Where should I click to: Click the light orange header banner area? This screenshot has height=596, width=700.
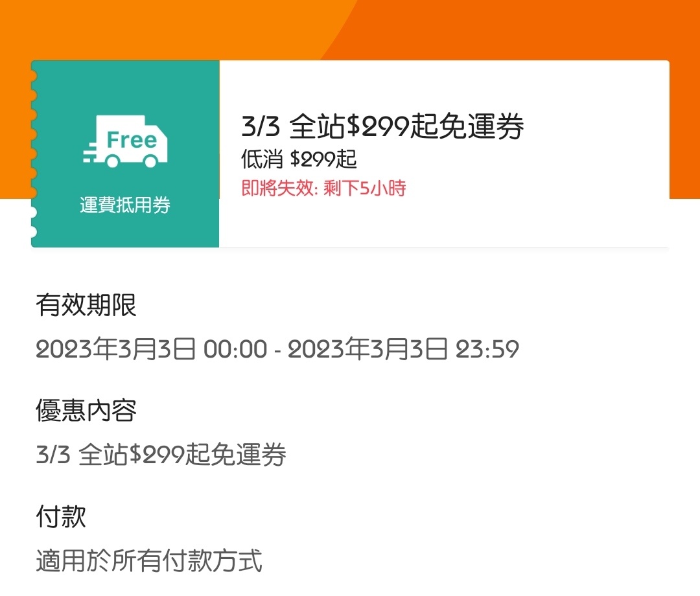pyautogui.click(x=162, y=29)
